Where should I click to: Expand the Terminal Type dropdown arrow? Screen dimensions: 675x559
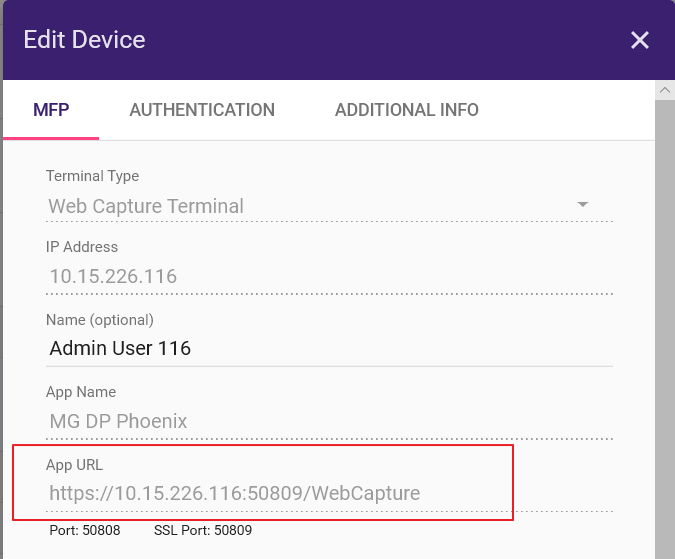pos(582,204)
